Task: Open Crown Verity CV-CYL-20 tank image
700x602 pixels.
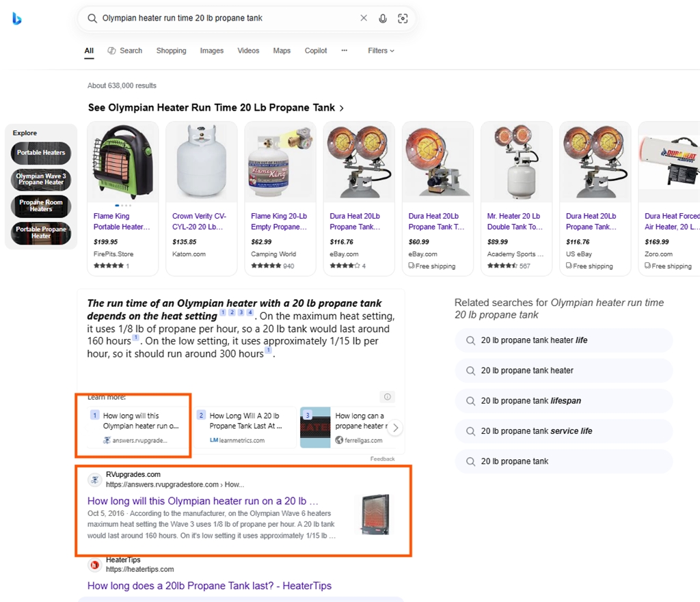Action: 202,162
